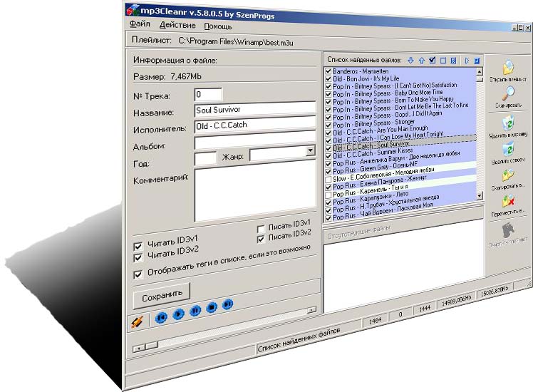
Task: Click the Исполнитель field with Old - C.C.Catch
Action: [255, 125]
